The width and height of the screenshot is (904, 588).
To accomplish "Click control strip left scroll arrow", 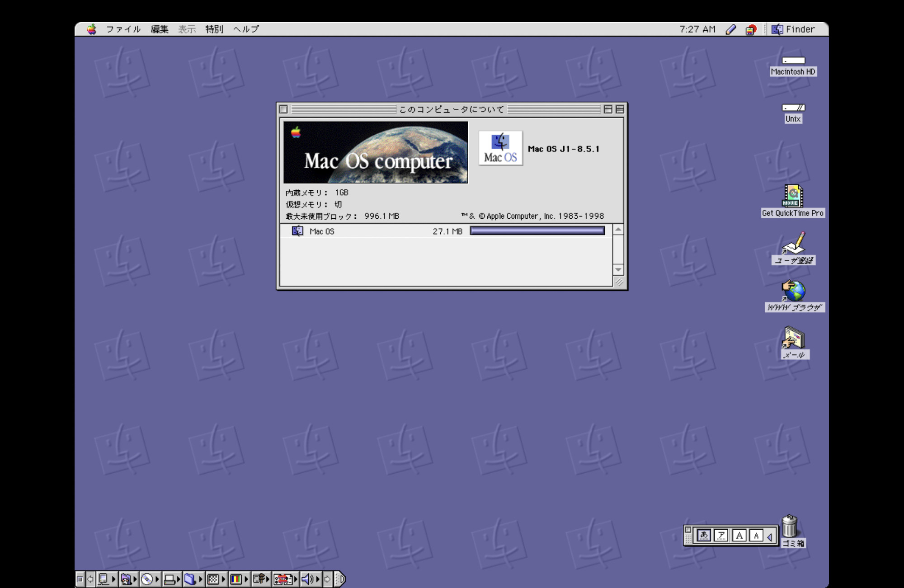I will point(90,579).
